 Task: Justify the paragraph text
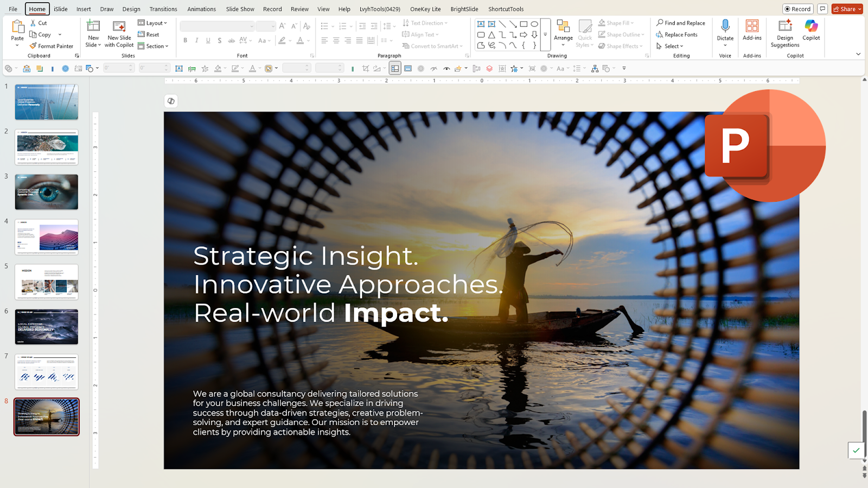(359, 40)
